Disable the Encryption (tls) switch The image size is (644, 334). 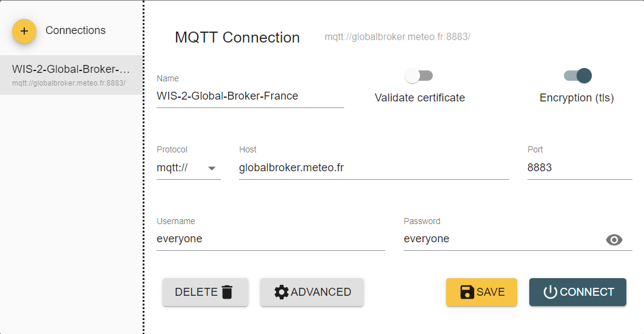[x=577, y=75]
